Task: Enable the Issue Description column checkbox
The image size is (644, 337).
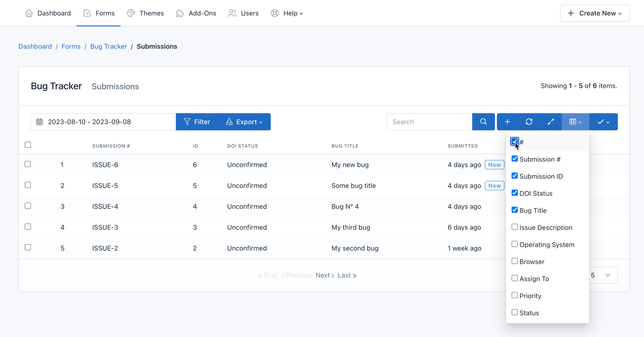Action: click(x=514, y=227)
